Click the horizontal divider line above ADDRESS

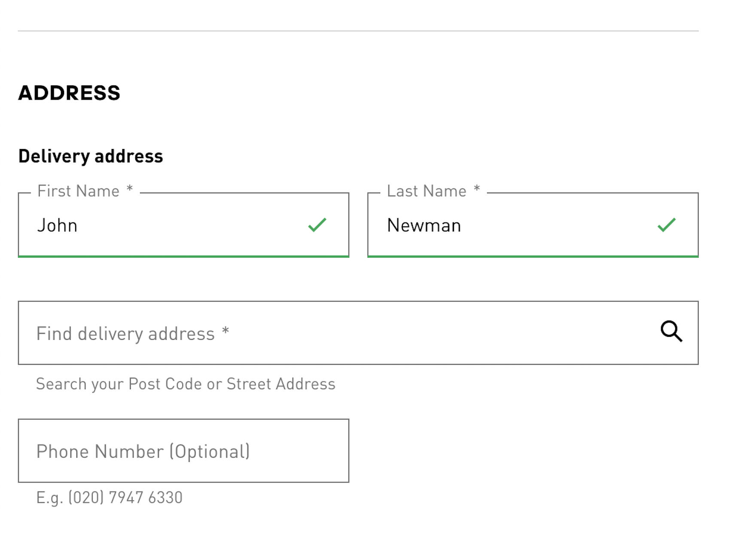358,31
